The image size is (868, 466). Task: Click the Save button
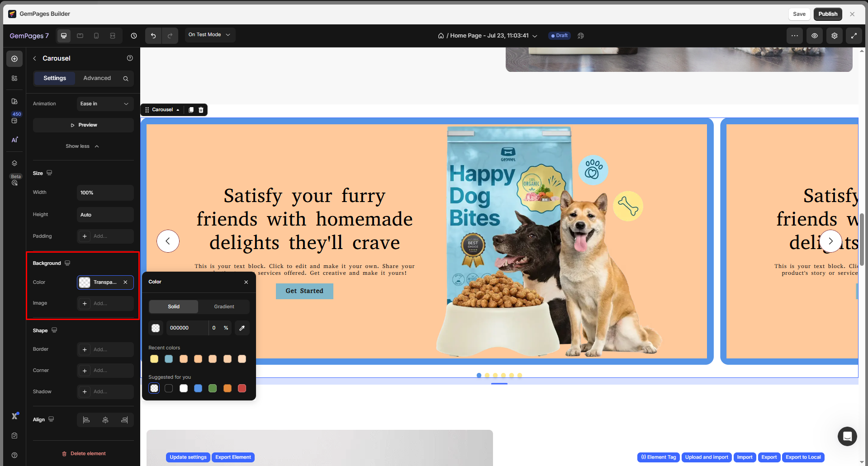coord(799,14)
